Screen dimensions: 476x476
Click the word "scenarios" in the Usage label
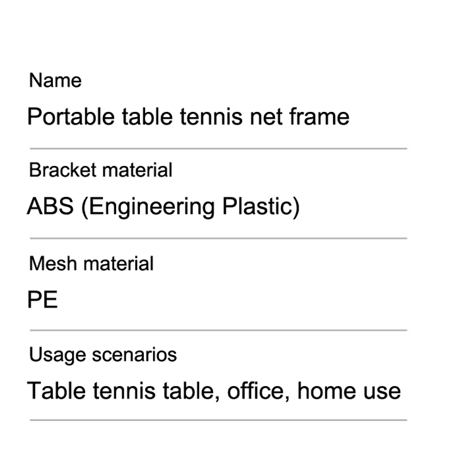[x=135, y=355]
